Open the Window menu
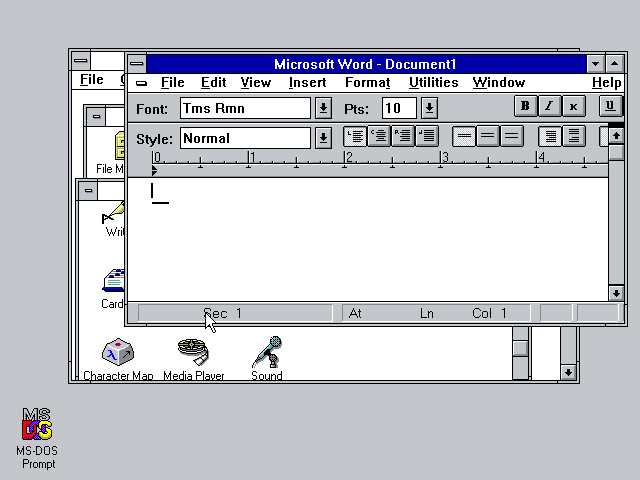 click(499, 83)
